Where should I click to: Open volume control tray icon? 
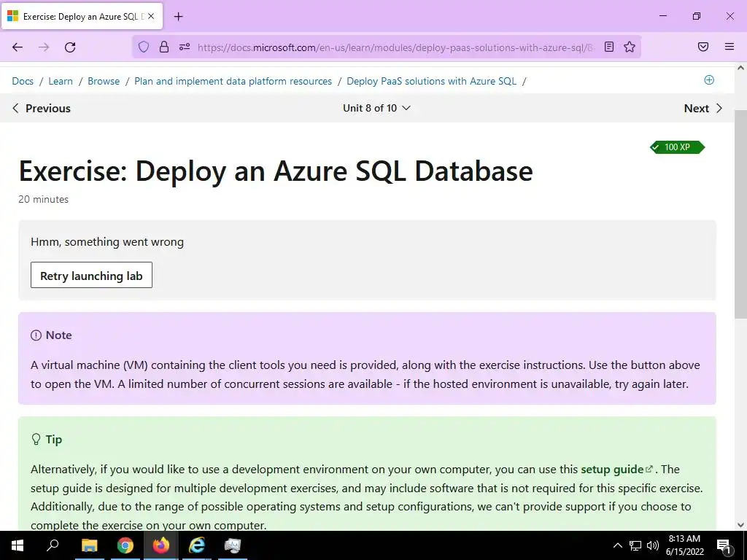653,545
